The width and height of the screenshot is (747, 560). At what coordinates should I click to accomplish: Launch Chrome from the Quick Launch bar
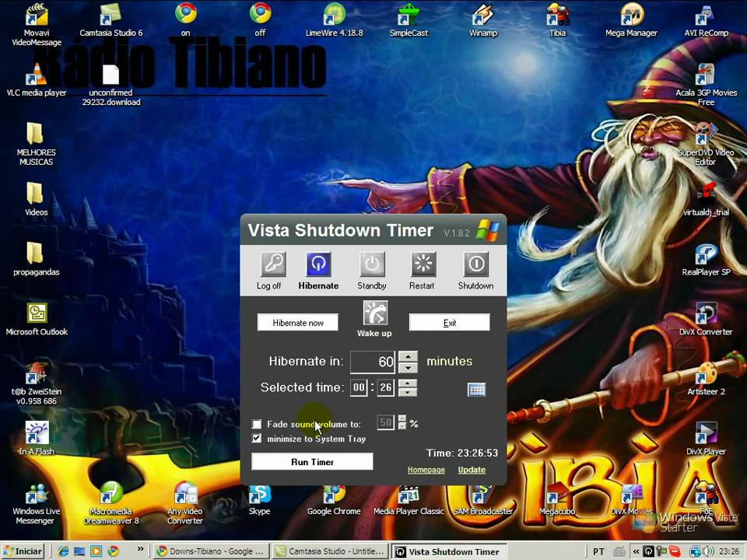tap(113, 551)
